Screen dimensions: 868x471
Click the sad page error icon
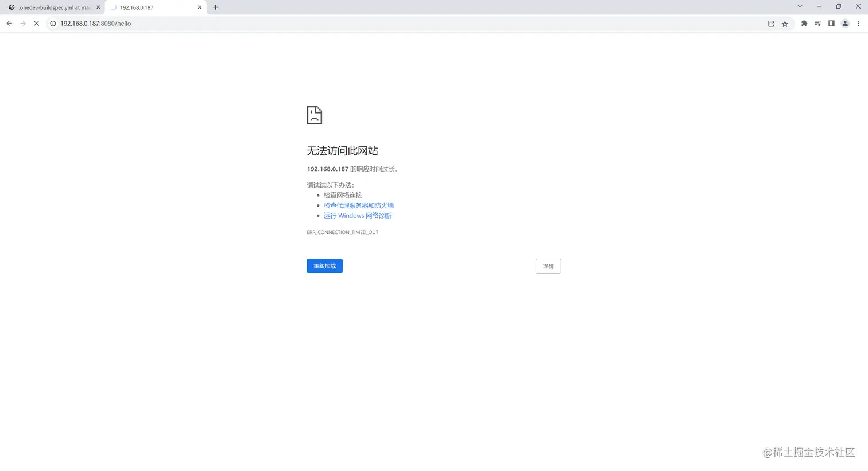coord(314,115)
